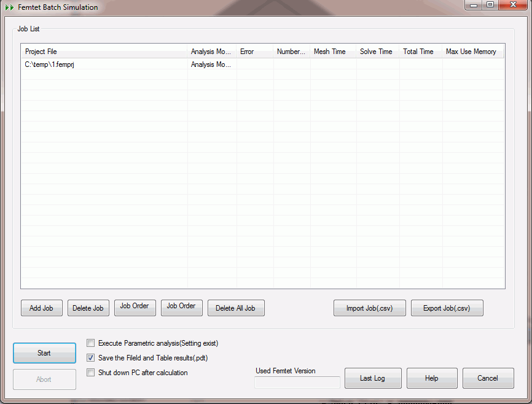Click the Solve Time column header
Viewport: 532px width, 404px height.
377,52
